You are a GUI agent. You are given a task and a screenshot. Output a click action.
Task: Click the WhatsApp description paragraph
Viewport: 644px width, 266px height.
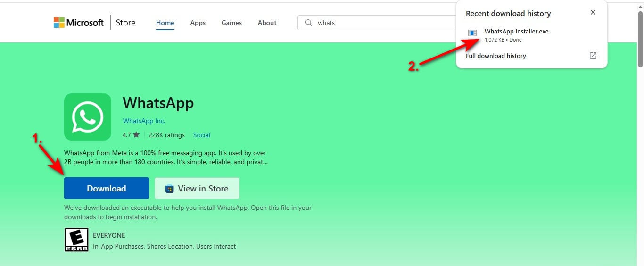(x=166, y=158)
